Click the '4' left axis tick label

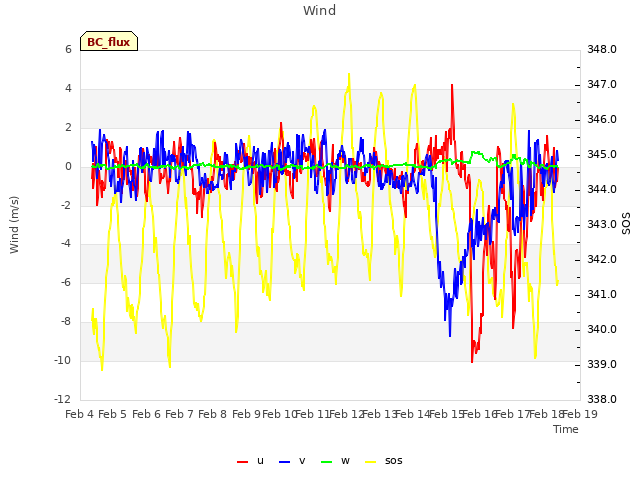pos(68,88)
